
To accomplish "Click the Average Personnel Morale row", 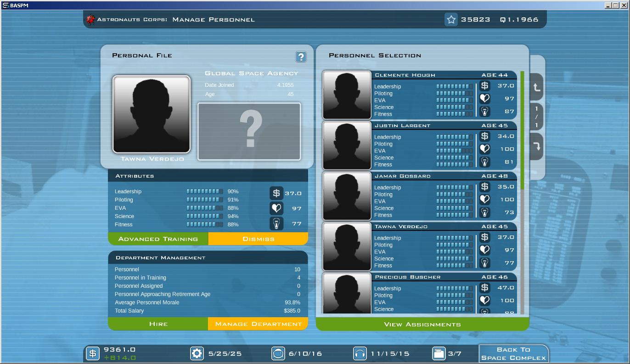I will (x=208, y=302).
